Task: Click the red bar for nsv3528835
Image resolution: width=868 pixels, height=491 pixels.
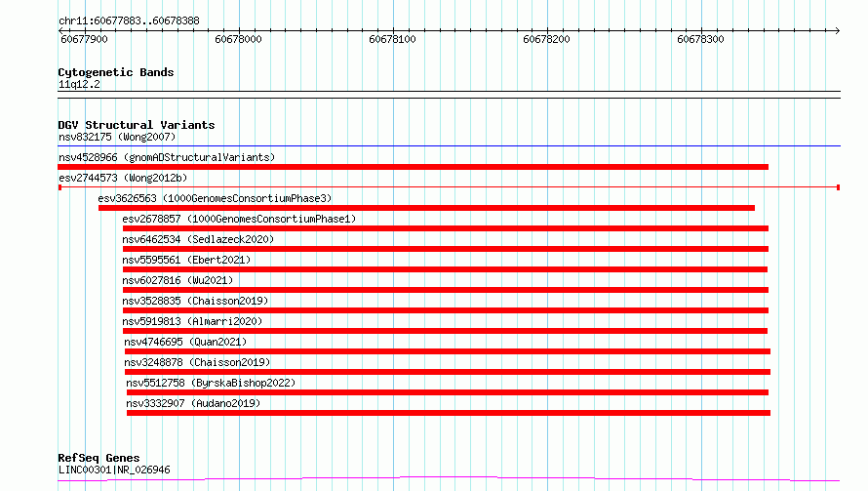Action: (x=446, y=310)
